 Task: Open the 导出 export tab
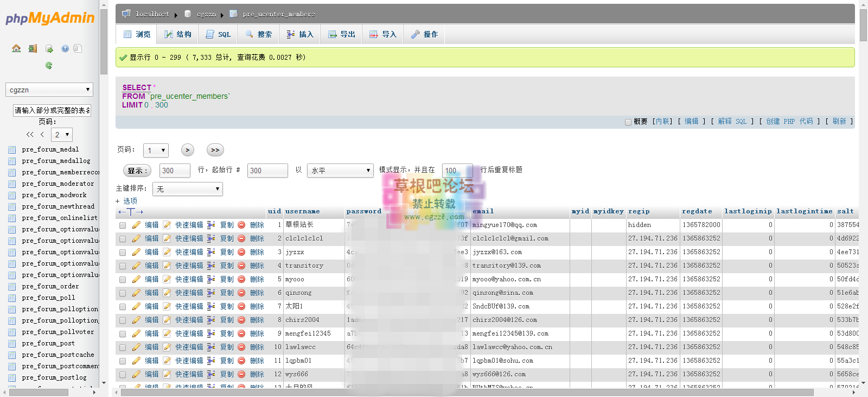(342, 34)
